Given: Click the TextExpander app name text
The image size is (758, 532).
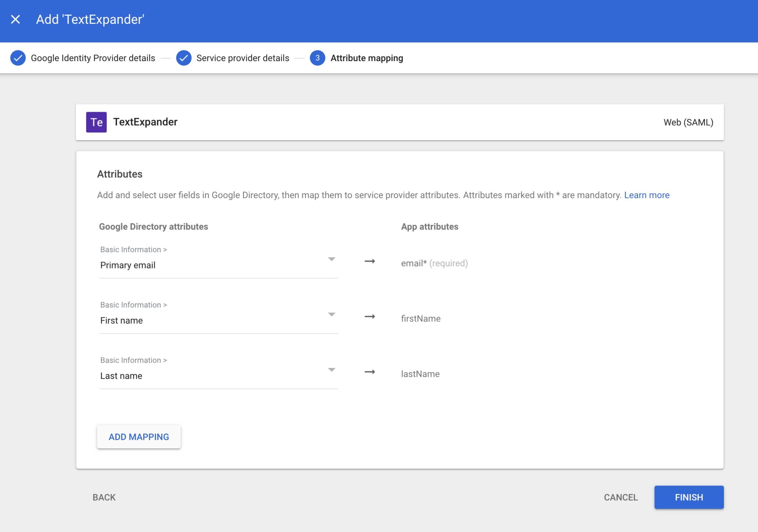Looking at the screenshot, I should coord(145,122).
